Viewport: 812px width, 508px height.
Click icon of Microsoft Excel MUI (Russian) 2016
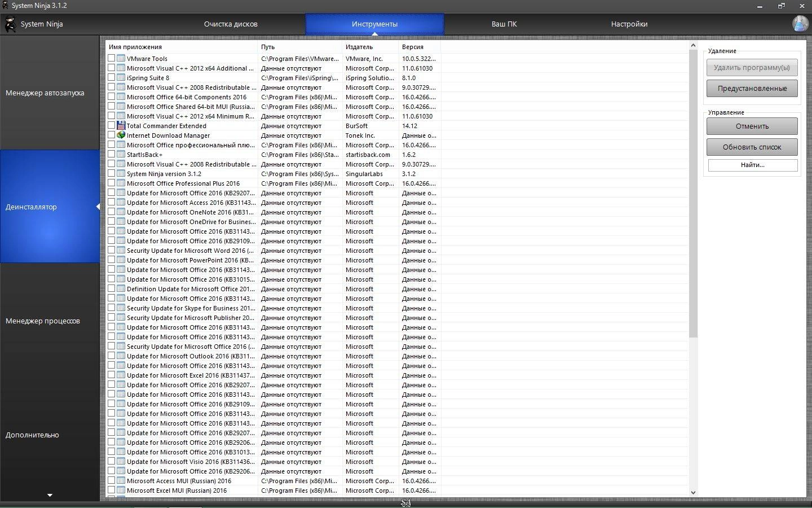121,490
